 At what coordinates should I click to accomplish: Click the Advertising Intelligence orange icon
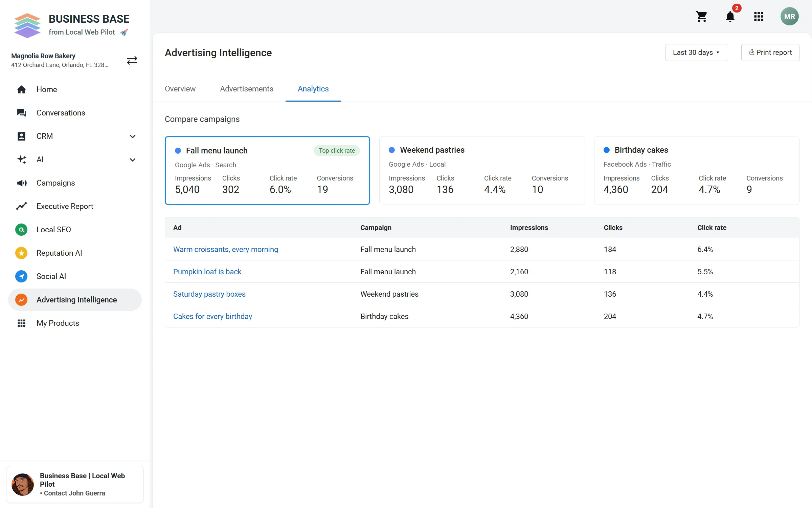tap(21, 300)
